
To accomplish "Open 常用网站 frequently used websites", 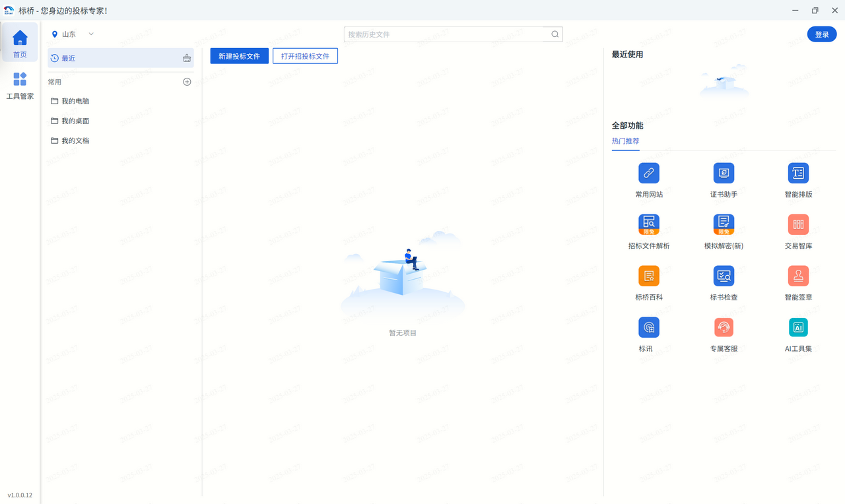I will tap(649, 179).
